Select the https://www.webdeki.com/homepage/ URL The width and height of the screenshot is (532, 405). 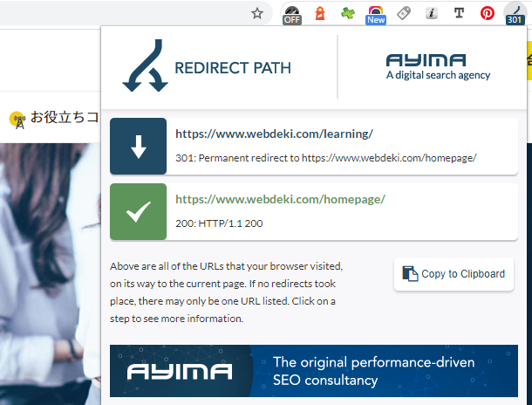coord(280,199)
